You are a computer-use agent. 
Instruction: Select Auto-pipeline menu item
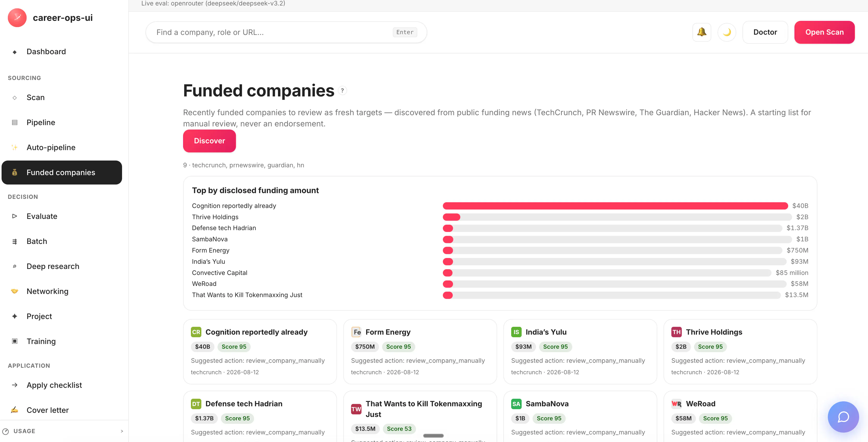pos(62,148)
